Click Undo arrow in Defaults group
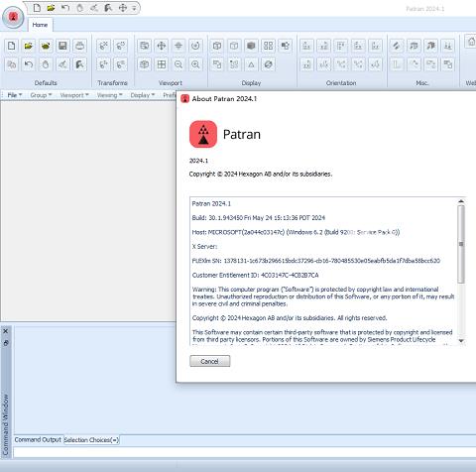 (29, 64)
